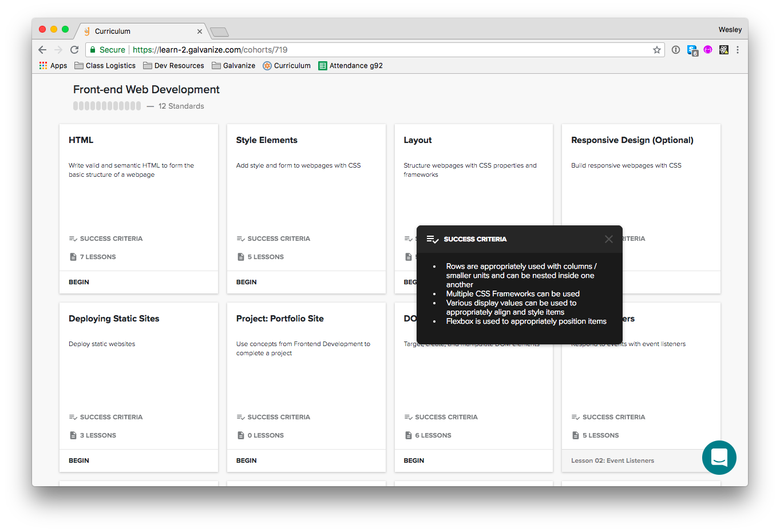Select the Curriculum tab
Viewport: 780px width, 532px height.
140,31
